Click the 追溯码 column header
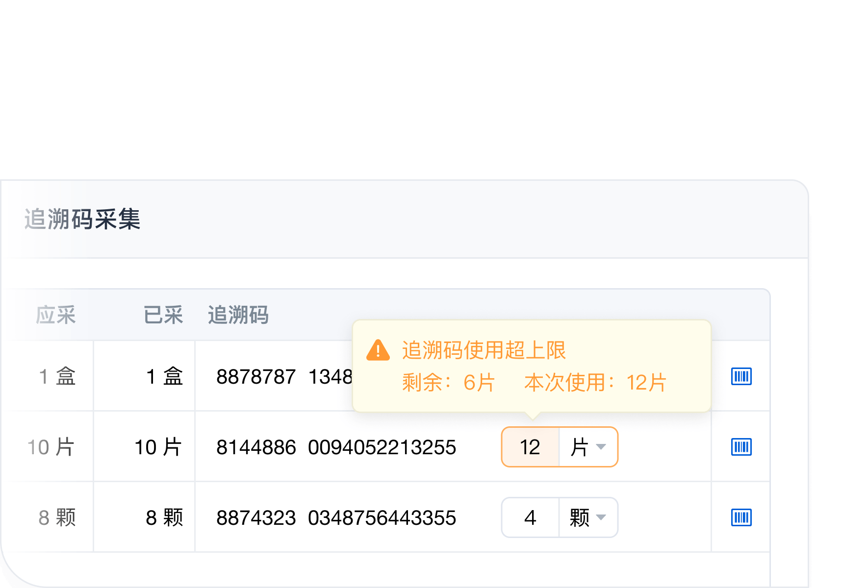868x588 pixels. point(238,316)
